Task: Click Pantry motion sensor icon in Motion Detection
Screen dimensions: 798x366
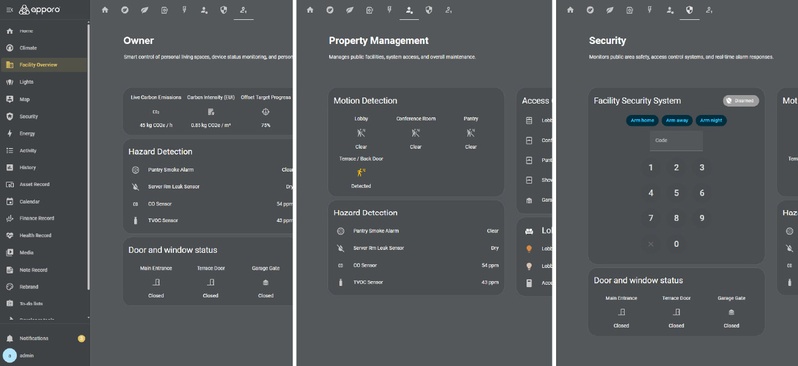Action: tap(470, 133)
